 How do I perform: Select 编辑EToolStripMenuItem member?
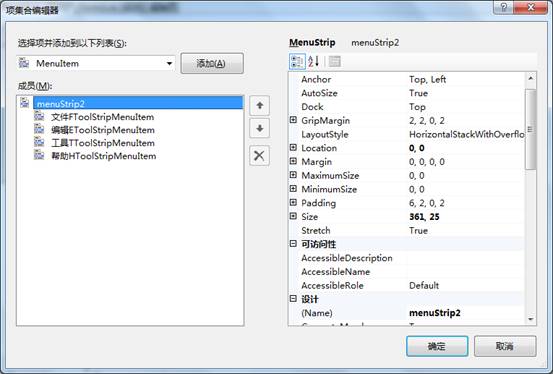pos(103,130)
